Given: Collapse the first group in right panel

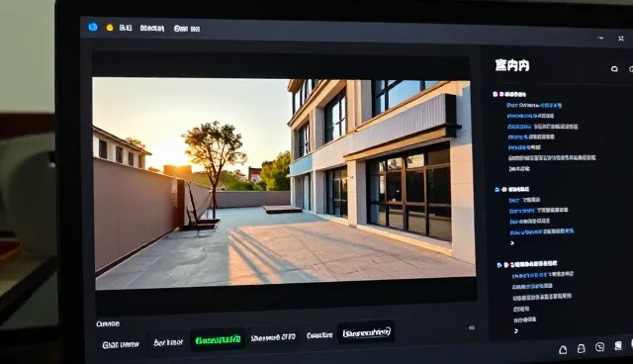Looking at the screenshot, I should tap(495, 94).
